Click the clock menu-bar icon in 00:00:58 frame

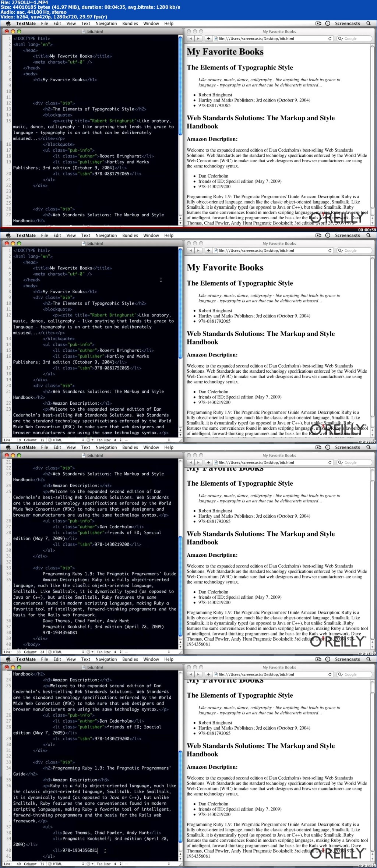click(328, 24)
